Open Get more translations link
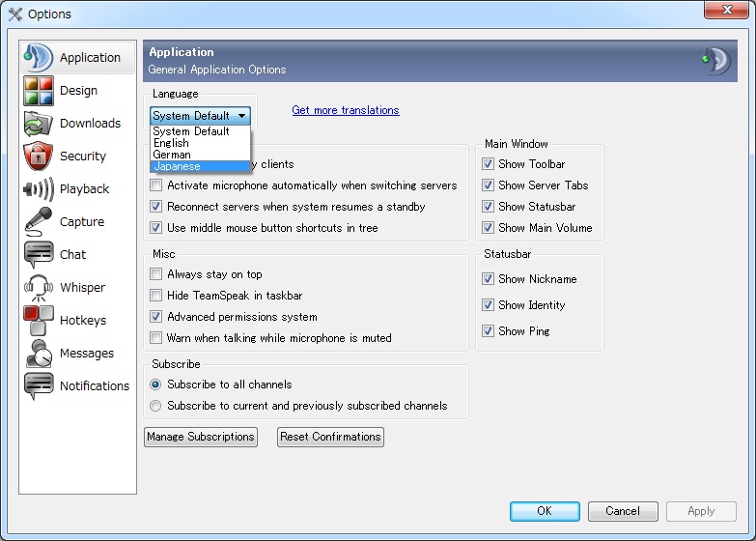Image resolution: width=756 pixels, height=541 pixels. 346,110
